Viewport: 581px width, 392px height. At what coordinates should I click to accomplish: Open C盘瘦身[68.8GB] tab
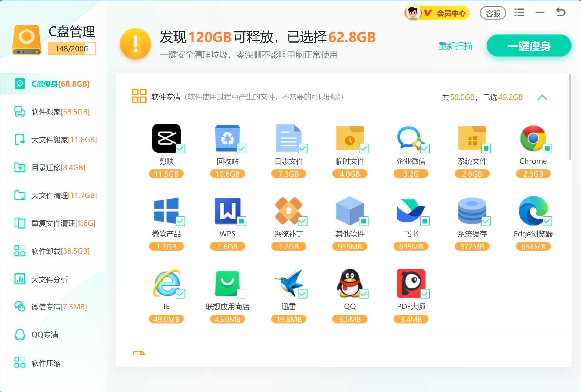pos(53,84)
